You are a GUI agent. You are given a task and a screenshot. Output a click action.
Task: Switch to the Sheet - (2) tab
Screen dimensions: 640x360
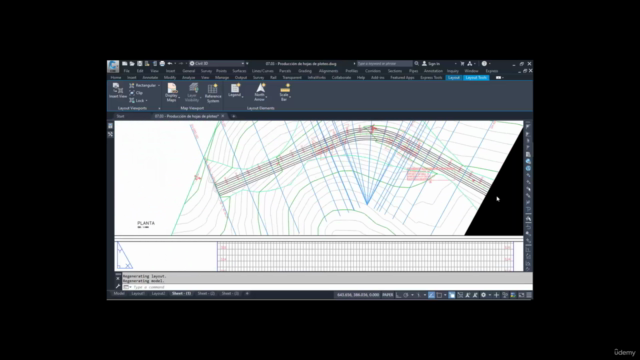(x=206, y=293)
